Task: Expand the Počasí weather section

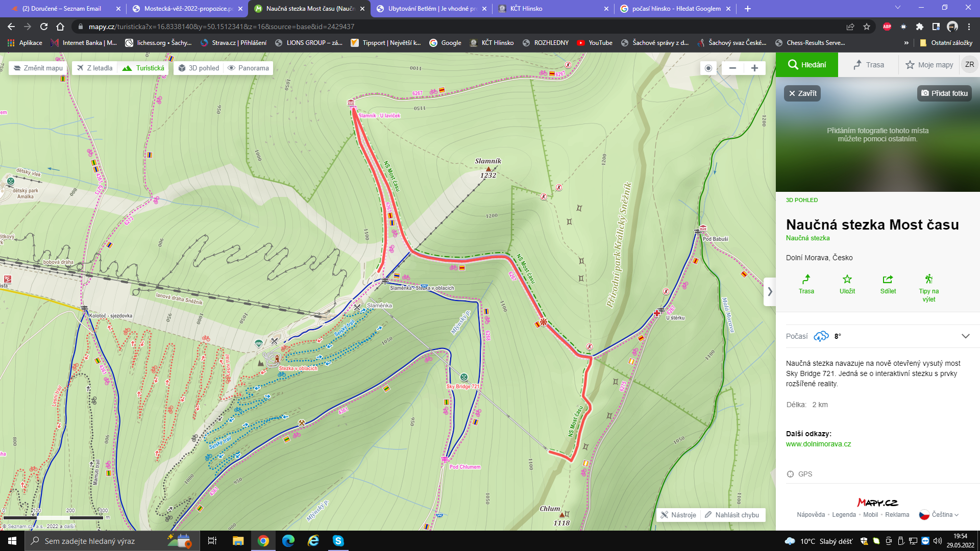Action: click(x=965, y=336)
